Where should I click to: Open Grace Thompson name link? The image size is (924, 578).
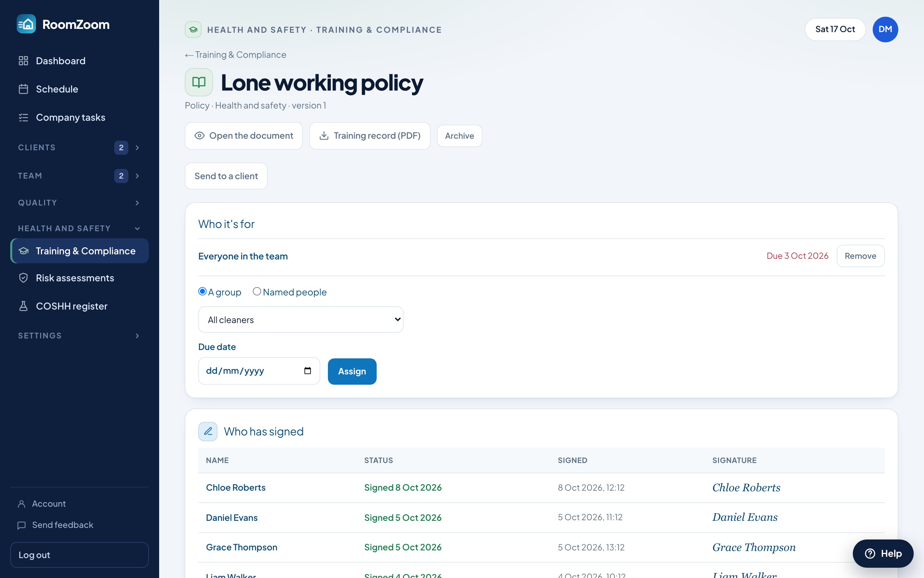pyautogui.click(x=242, y=547)
